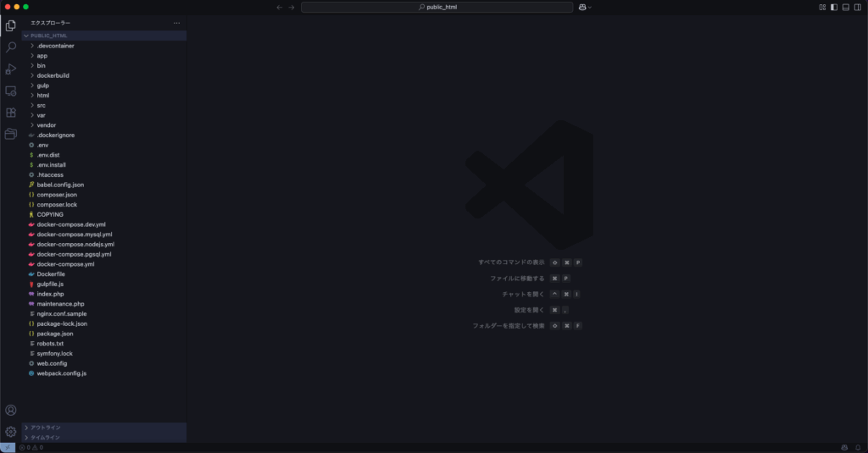Open the .env.dist file

click(x=104, y=155)
